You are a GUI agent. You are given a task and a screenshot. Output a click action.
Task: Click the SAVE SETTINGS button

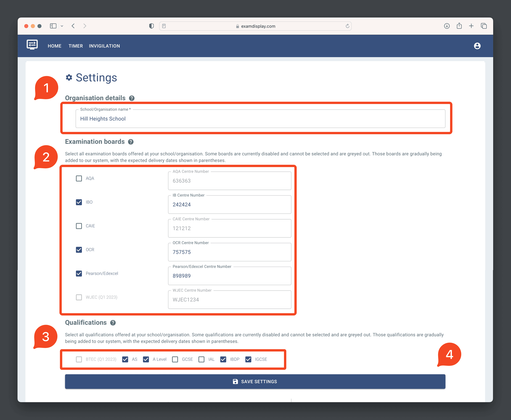click(x=255, y=382)
